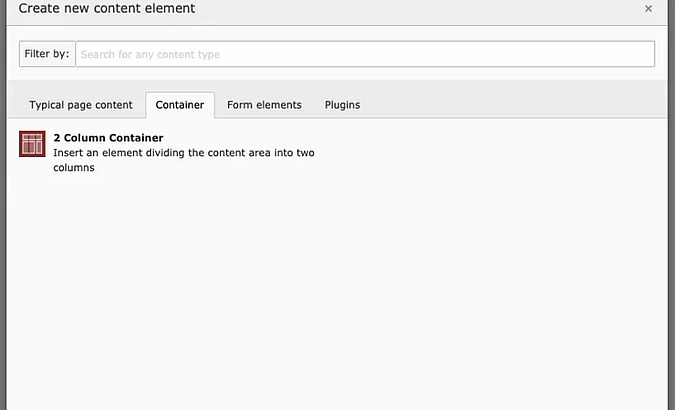This screenshot has height=410, width=675.
Task: Select the Container tab
Action: tap(180, 105)
